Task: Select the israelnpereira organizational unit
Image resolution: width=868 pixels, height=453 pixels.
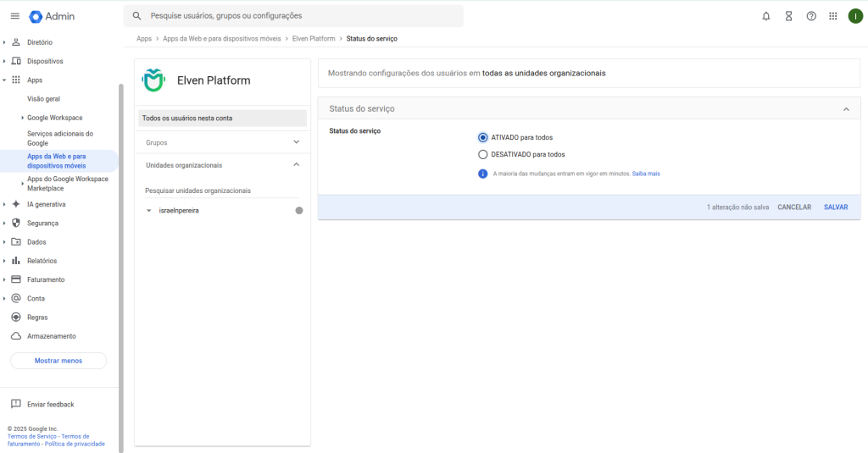Action: [x=179, y=210]
